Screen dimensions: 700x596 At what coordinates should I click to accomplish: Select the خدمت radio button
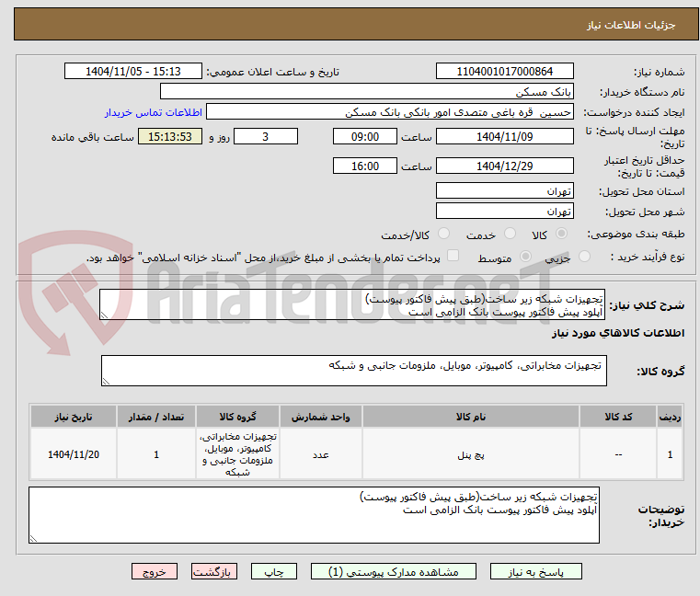510,234
